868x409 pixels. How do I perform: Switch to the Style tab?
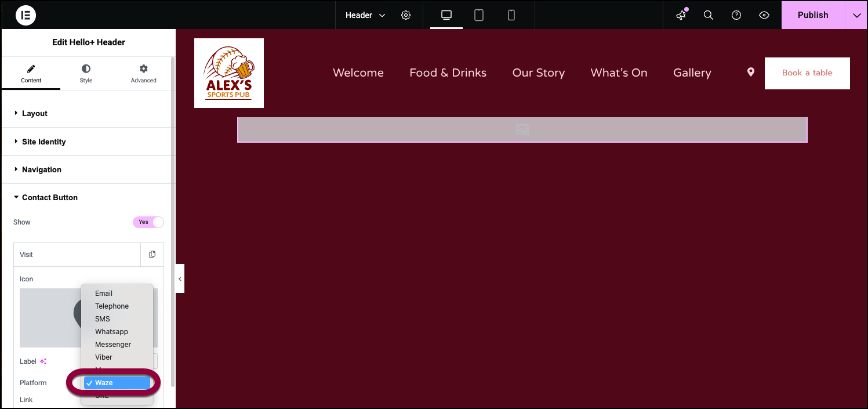[86, 74]
